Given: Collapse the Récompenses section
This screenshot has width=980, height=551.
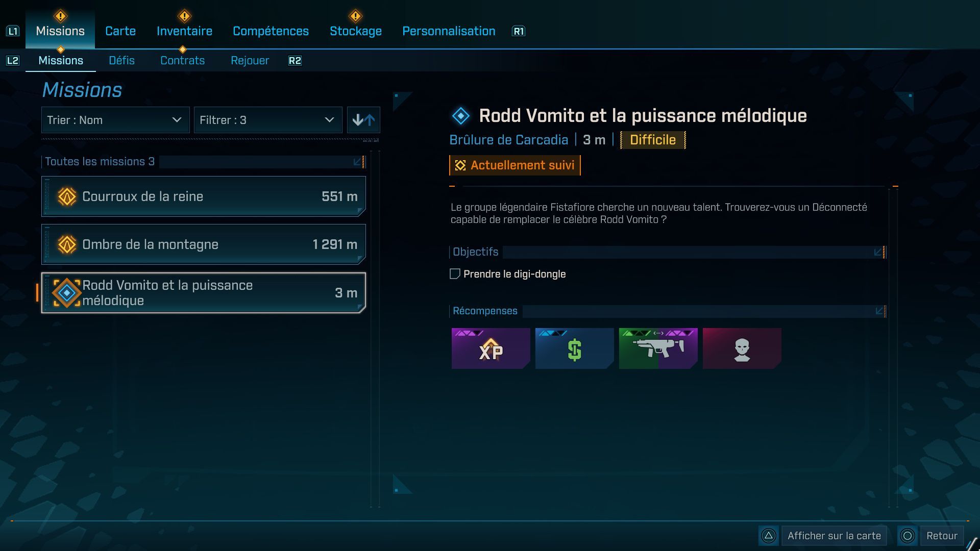Looking at the screenshot, I should [879, 311].
